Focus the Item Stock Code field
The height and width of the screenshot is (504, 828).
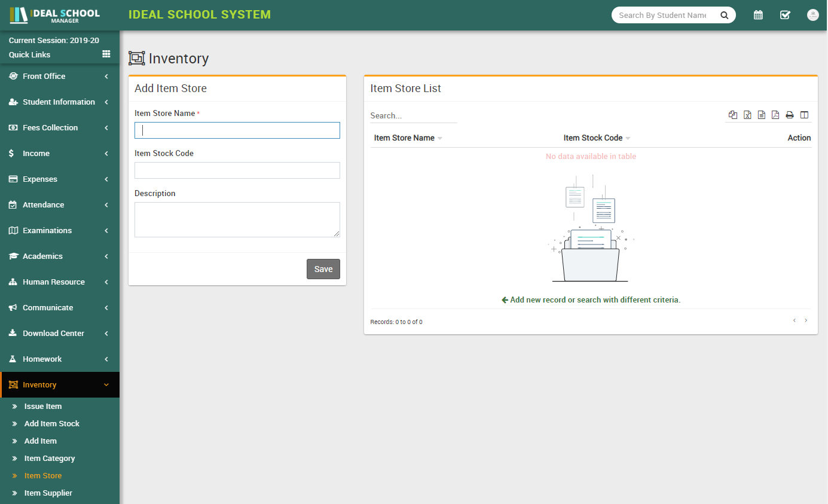click(x=237, y=170)
